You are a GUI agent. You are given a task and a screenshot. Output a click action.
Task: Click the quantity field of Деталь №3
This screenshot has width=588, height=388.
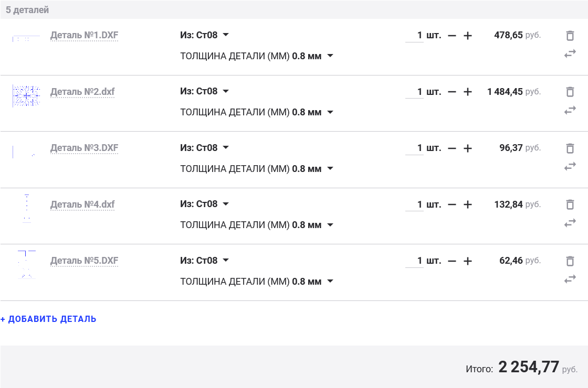point(414,148)
